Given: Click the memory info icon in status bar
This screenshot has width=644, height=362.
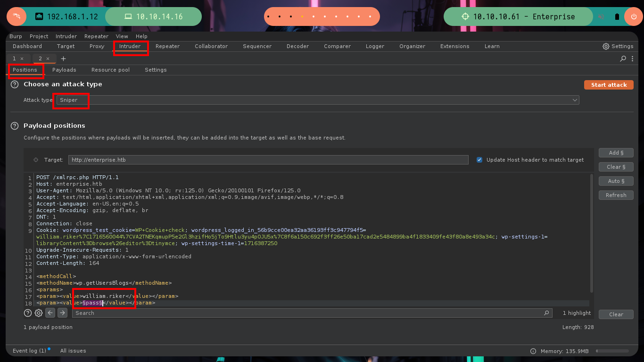Looking at the screenshot, I should click(x=533, y=351).
